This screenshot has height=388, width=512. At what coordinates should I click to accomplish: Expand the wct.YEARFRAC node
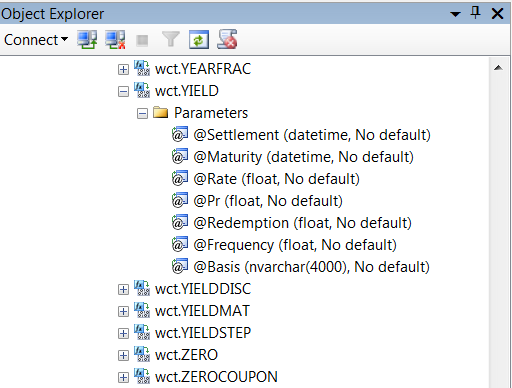tap(123, 69)
